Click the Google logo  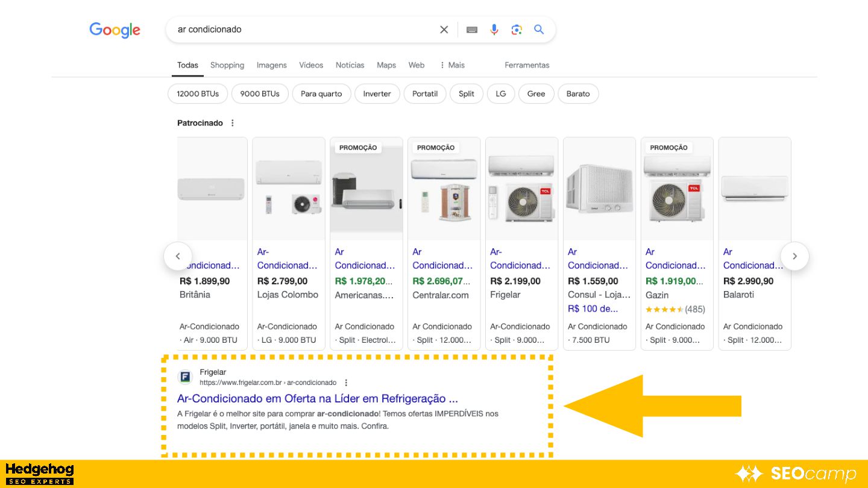point(115,30)
